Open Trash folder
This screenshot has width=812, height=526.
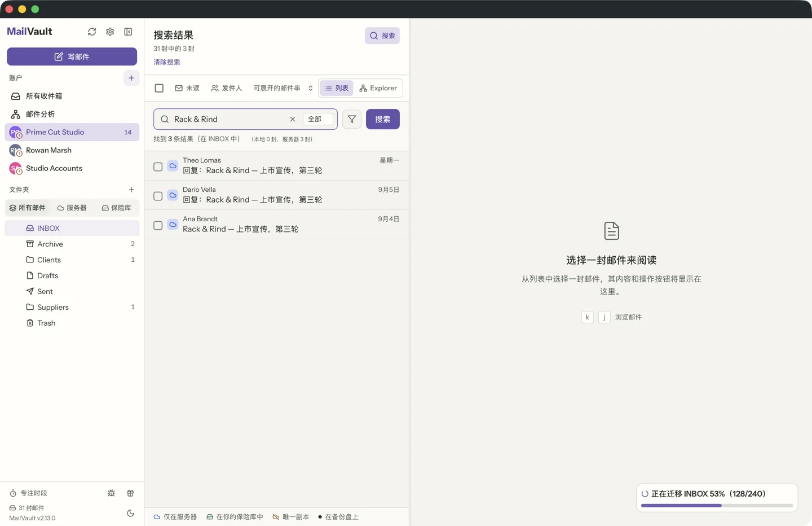(72, 323)
